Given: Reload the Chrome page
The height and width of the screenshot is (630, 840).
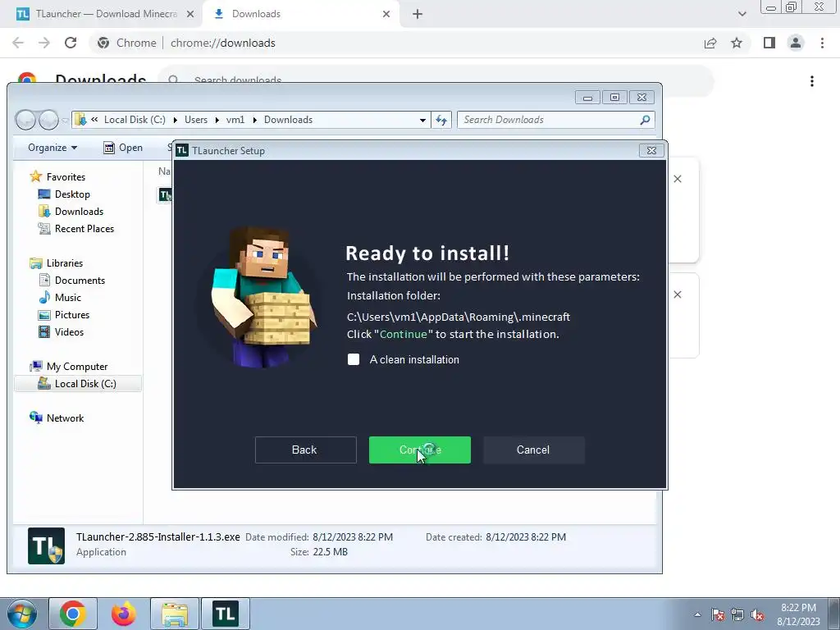Looking at the screenshot, I should (x=71, y=43).
